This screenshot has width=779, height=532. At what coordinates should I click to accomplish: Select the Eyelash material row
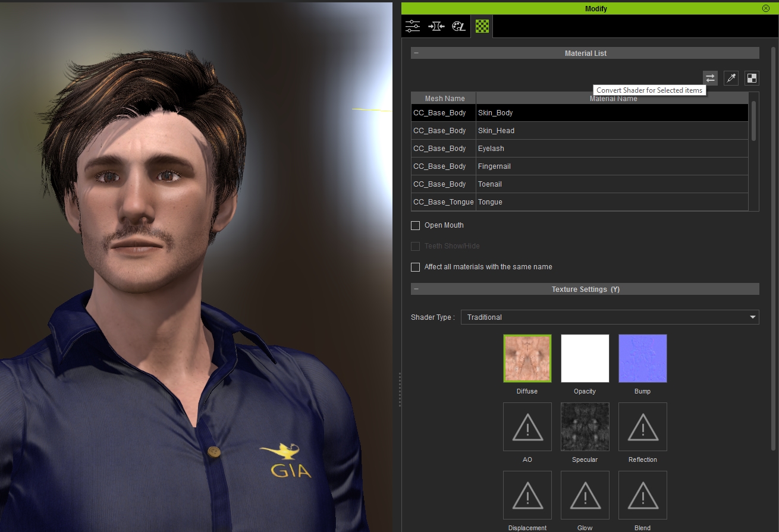(580, 149)
